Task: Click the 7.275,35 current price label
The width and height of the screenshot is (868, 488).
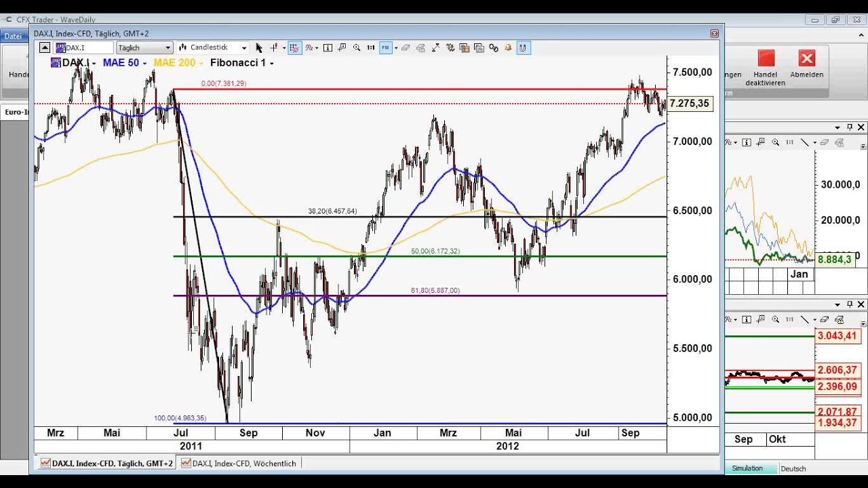Action: coord(690,104)
